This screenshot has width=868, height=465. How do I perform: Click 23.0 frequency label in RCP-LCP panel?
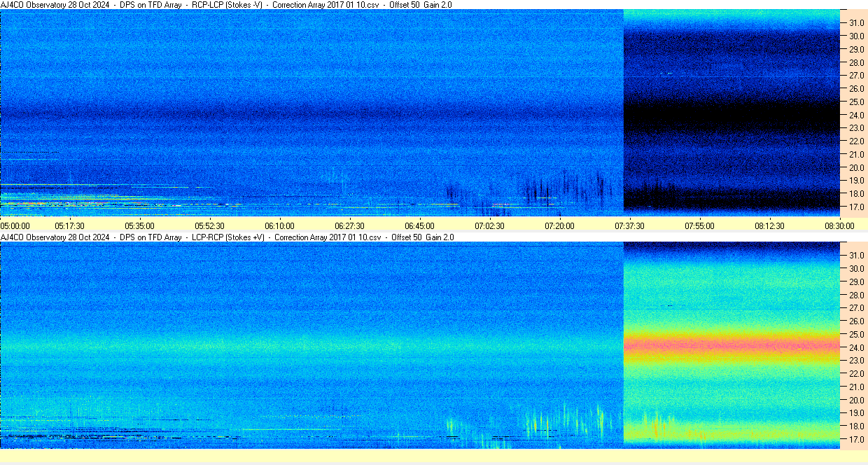click(857, 128)
